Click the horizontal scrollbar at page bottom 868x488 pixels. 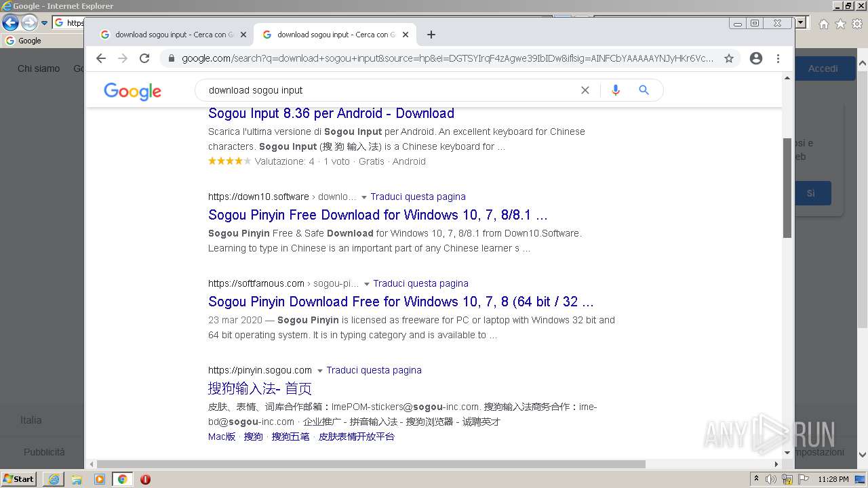[x=371, y=464]
